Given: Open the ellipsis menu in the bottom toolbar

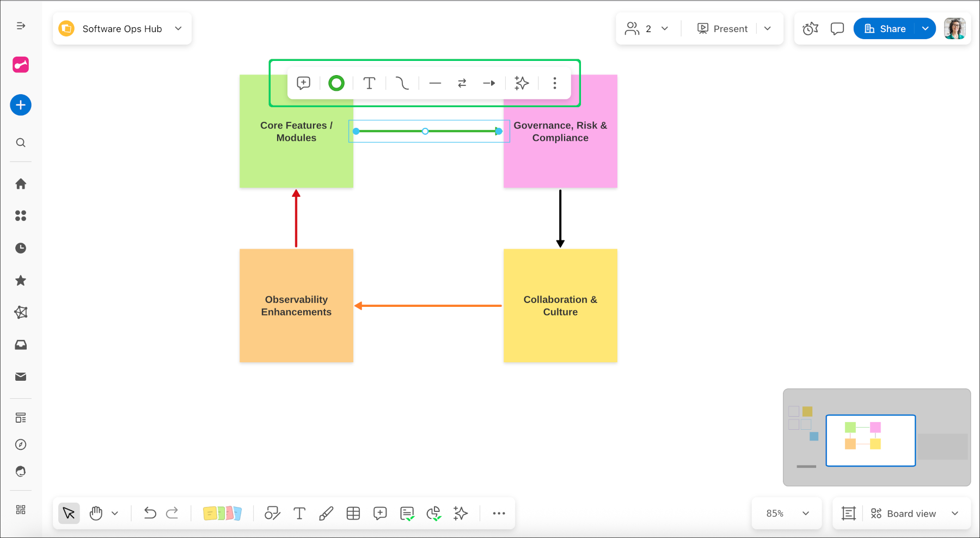Looking at the screenshot, I should coord(499,513).
